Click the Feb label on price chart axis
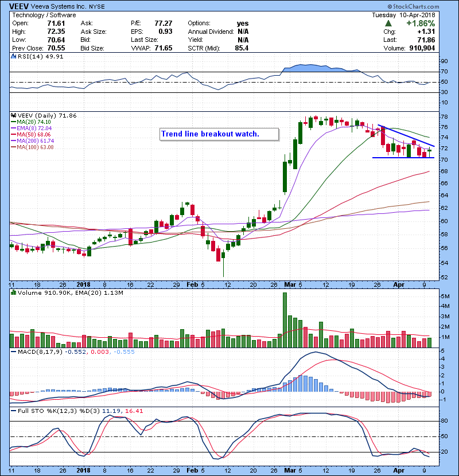459x476 pixels. (x=192, y=285)
